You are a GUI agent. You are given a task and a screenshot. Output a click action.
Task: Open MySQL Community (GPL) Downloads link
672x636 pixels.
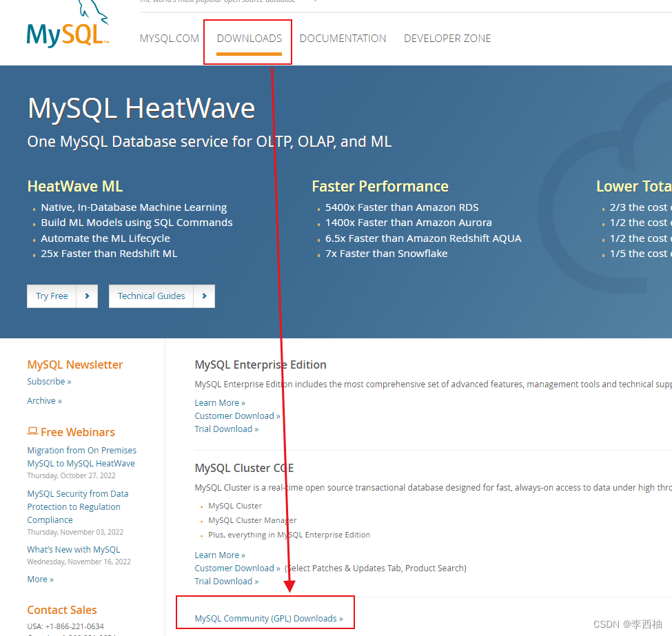point(269,618)
